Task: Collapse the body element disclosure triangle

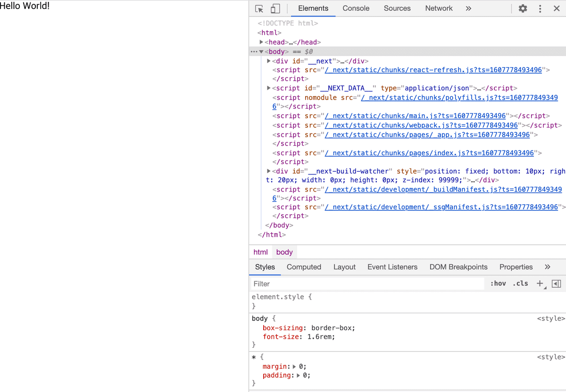Action: pyautogui.click(x=261, y=51)
